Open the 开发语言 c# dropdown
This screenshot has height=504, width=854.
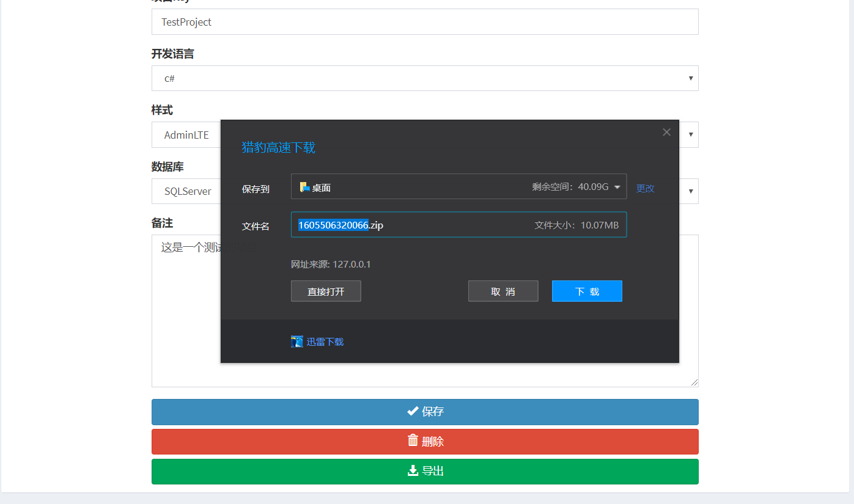(425, 78)
